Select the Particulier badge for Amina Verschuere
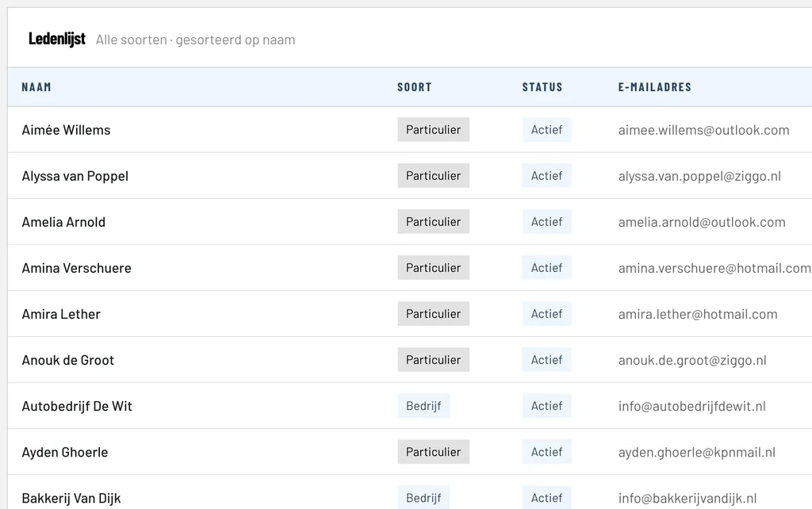812x509 pixels. tap(434, 268)
